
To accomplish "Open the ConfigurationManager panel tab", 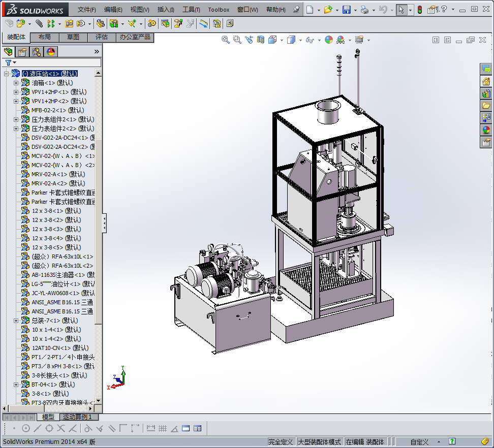I will pyautogui.click(x=37, y=52).
